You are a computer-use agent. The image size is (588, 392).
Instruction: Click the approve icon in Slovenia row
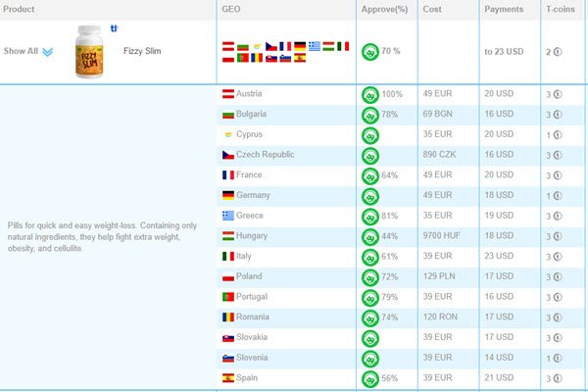tap(370, 359)
